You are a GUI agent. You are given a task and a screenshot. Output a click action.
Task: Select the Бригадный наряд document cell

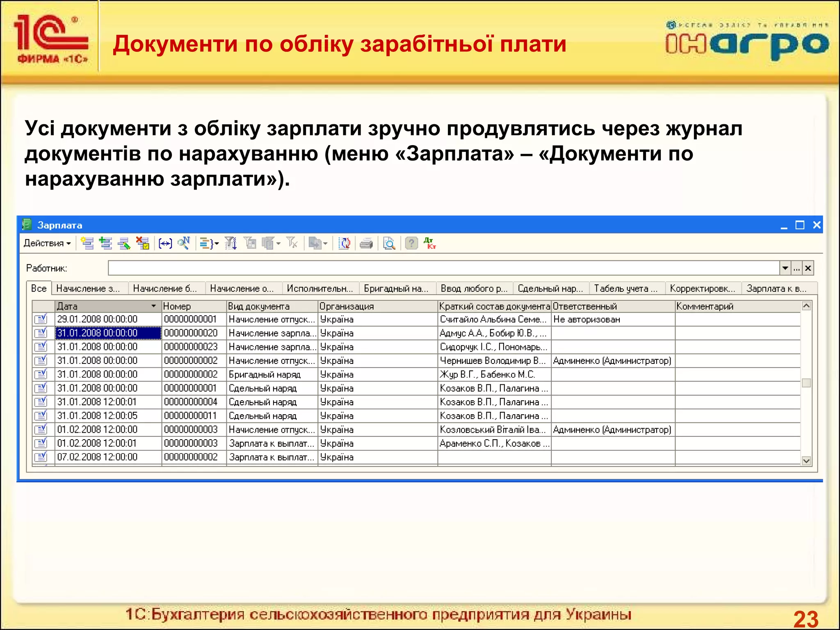click(272, 374)
